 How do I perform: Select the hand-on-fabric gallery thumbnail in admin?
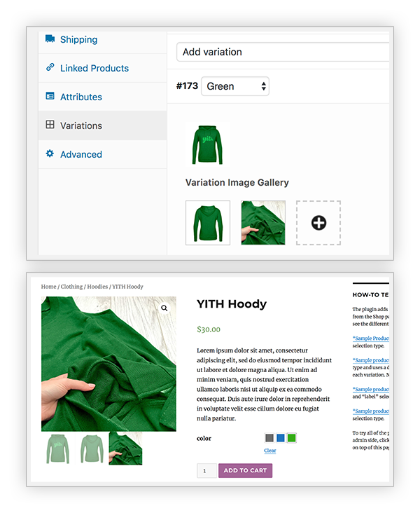click(263, 223)
